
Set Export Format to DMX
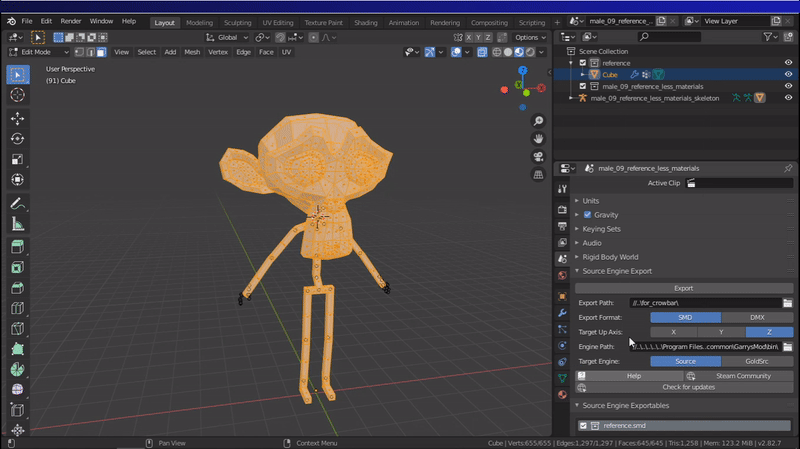point(757,317)
